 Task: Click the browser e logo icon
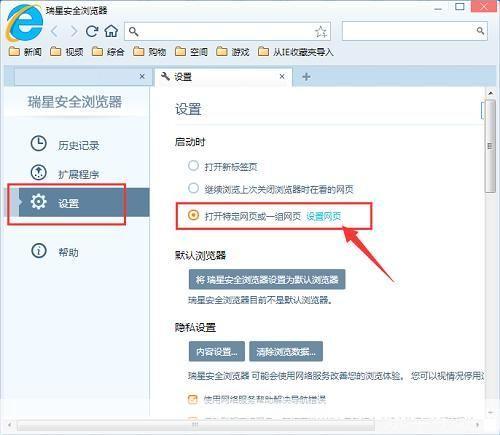coord(25,23)
